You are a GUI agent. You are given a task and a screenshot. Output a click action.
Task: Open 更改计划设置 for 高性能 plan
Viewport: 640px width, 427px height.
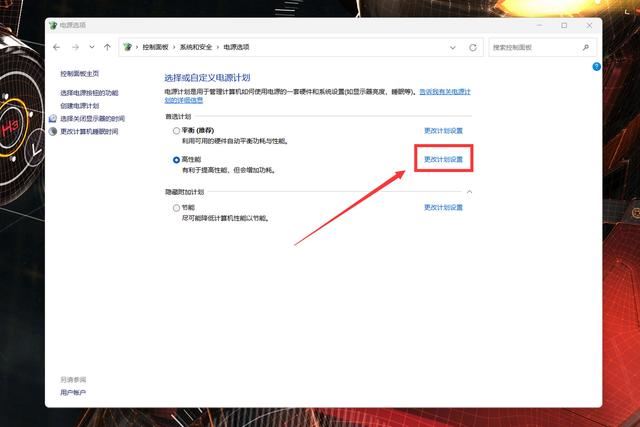(x=443, y=159)
